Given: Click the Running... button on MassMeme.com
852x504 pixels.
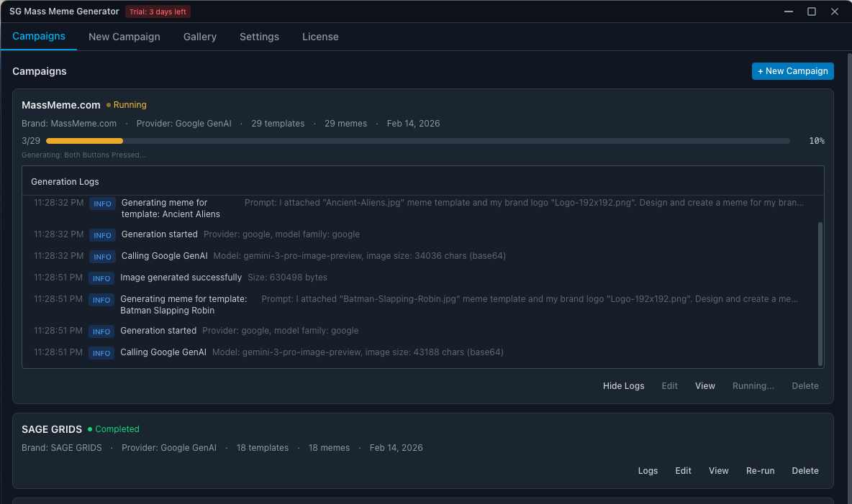Looking at the screenshot, I should tap(753, 385).
